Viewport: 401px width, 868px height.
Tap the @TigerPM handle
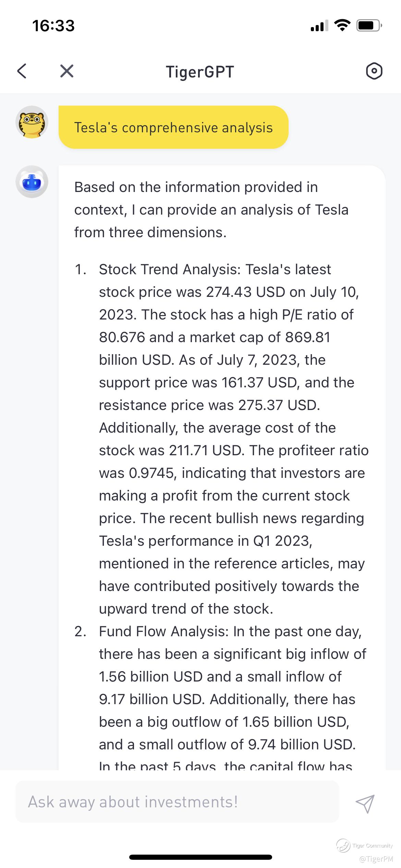click(376, 859)
